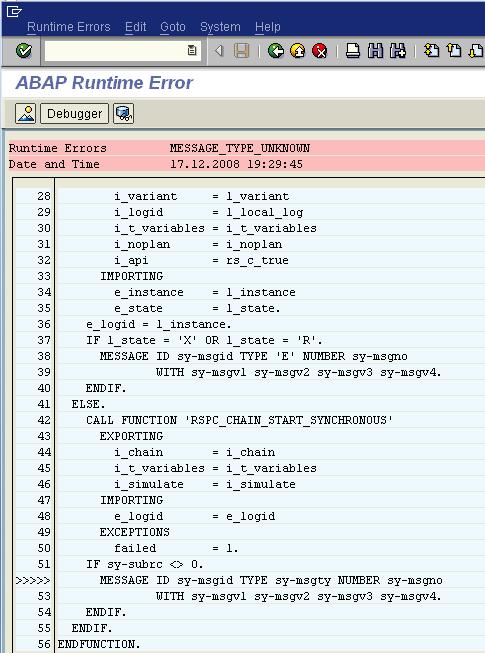Image resolution: width=485 pixels, height=653 pixels.
Task: Click line 37 IF l_state = 'X' statement
Action: [204, 340]
